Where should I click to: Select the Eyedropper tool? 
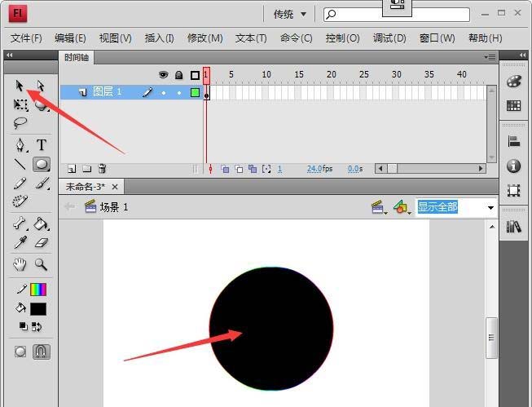click(x=20, y=242)
